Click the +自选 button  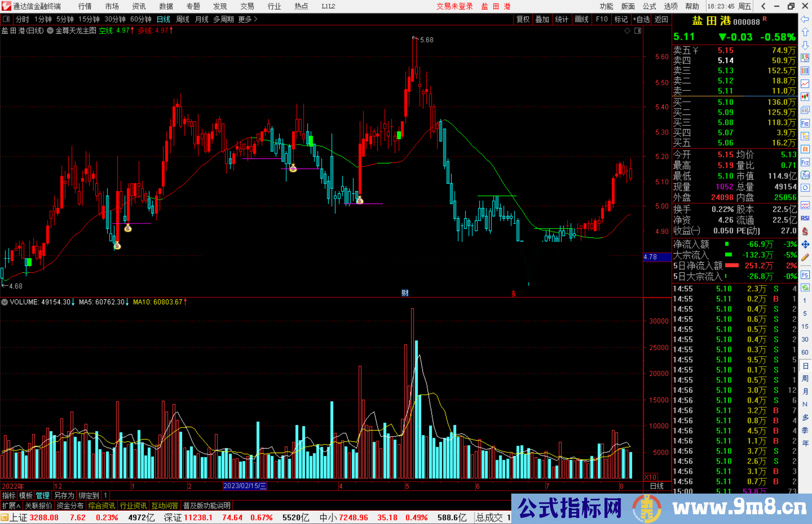641,19
